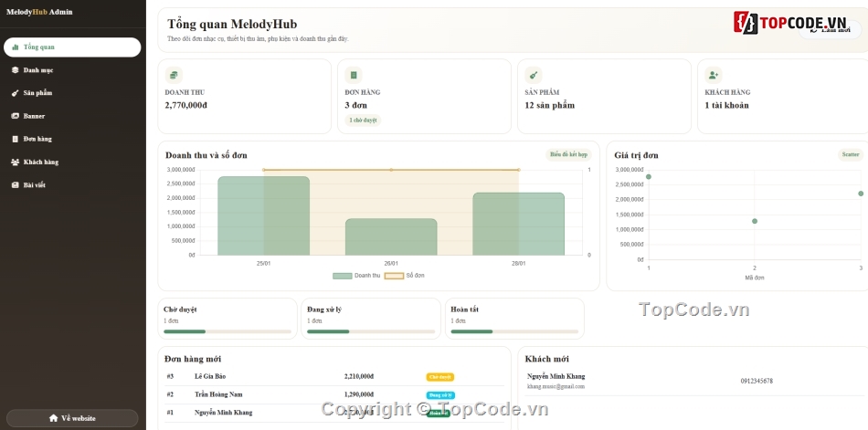Click the MelodyHub Admin logo text
Image resolution: width=868 pixels, height=430 pixels.
coord(39,12)
